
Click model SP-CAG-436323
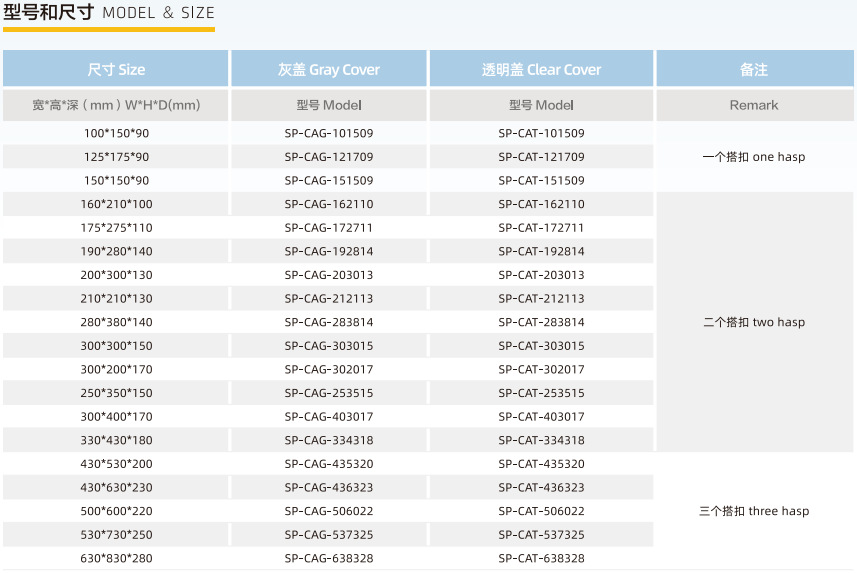pos(328,487)
